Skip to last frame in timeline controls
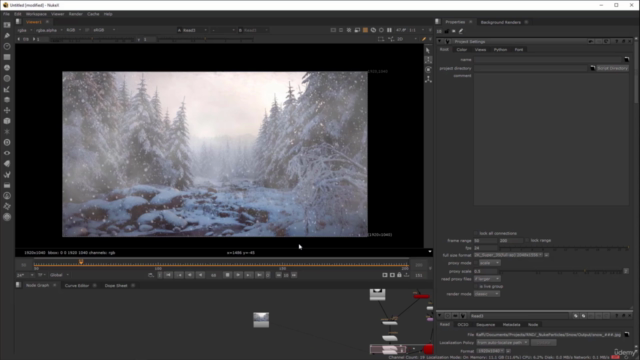 pos(259,276)
